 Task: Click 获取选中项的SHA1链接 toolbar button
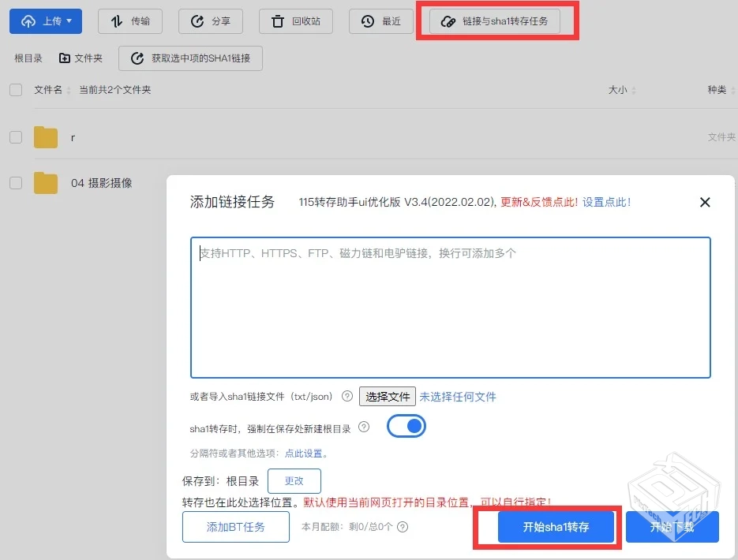pyautogui.click(x=190, y=58)
